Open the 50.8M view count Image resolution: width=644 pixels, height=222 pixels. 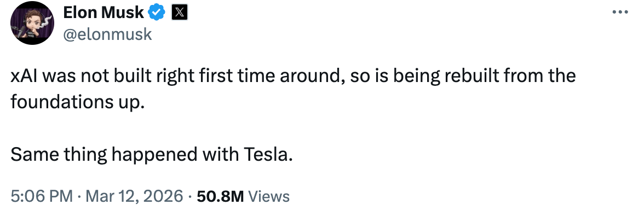click(x=220, y=196)
